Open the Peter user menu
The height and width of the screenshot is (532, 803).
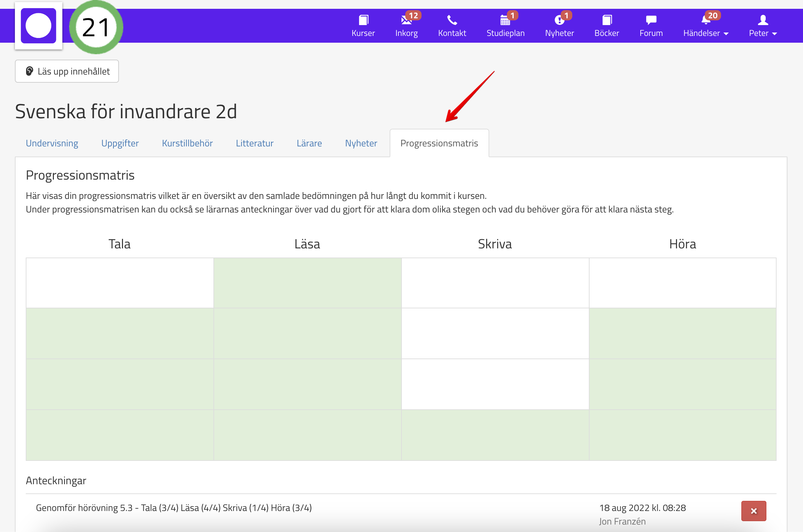point(763,26)
